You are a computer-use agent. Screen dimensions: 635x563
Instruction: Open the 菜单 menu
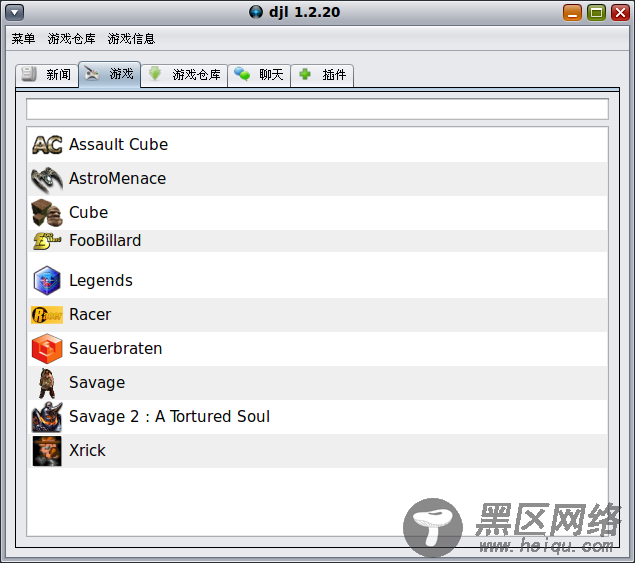tap(23, 39)
